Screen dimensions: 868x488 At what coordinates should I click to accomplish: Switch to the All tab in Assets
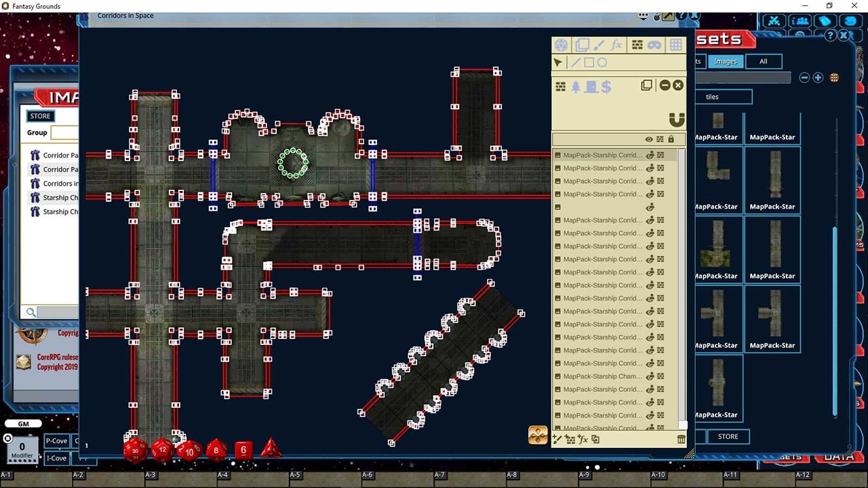764,61
